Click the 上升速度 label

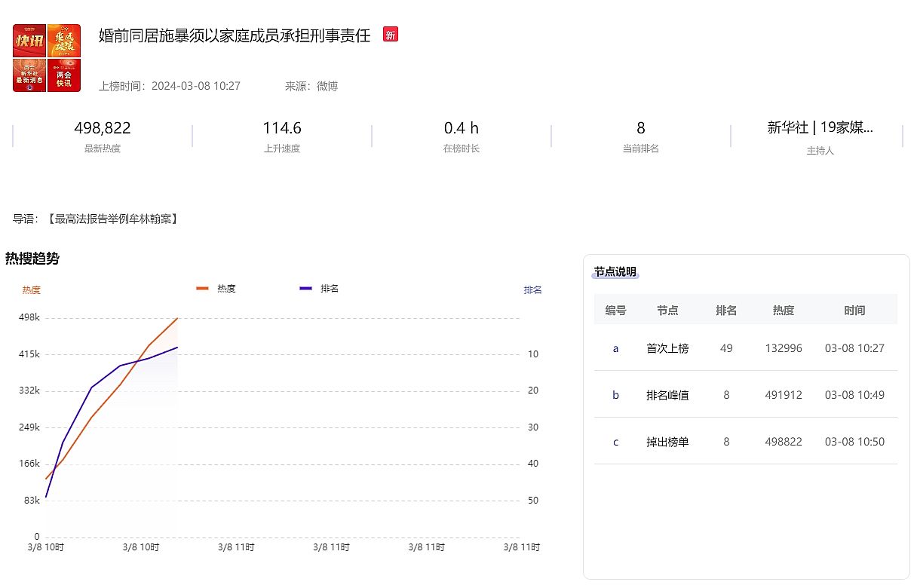pos(282,149)
